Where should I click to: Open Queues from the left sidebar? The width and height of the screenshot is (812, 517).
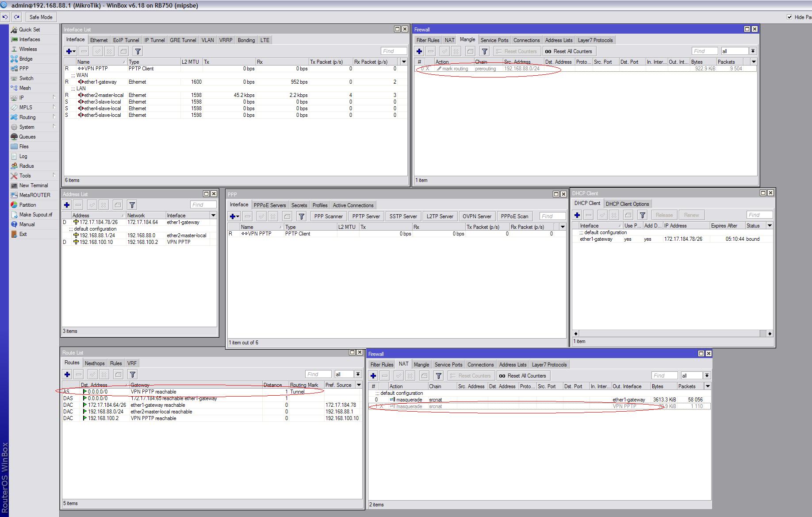point(27,137)
